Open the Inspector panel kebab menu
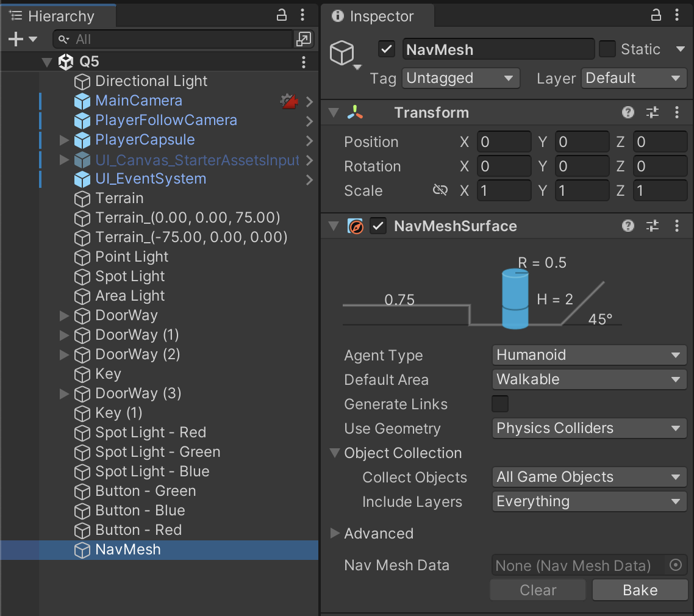The width and height of the screenshot is (694, 616). [x=676, y=15]
